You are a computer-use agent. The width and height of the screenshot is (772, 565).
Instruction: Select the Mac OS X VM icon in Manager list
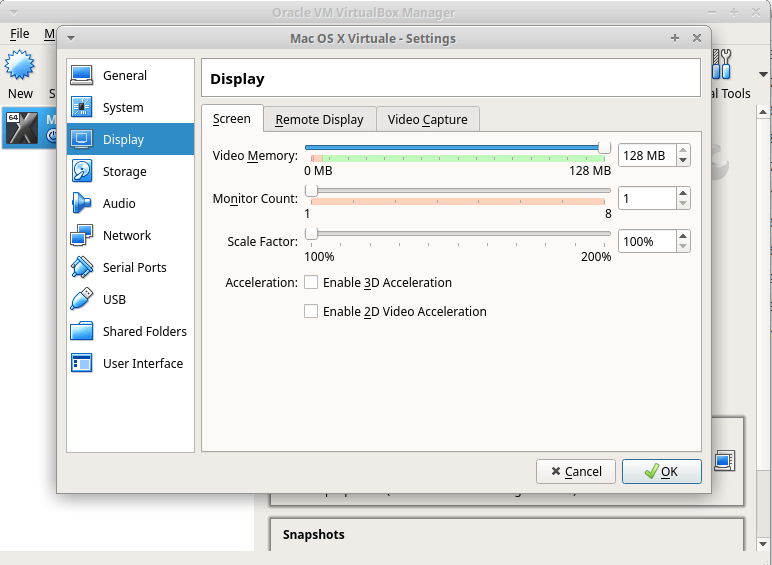pyautogui.click(x=21, y=128)
